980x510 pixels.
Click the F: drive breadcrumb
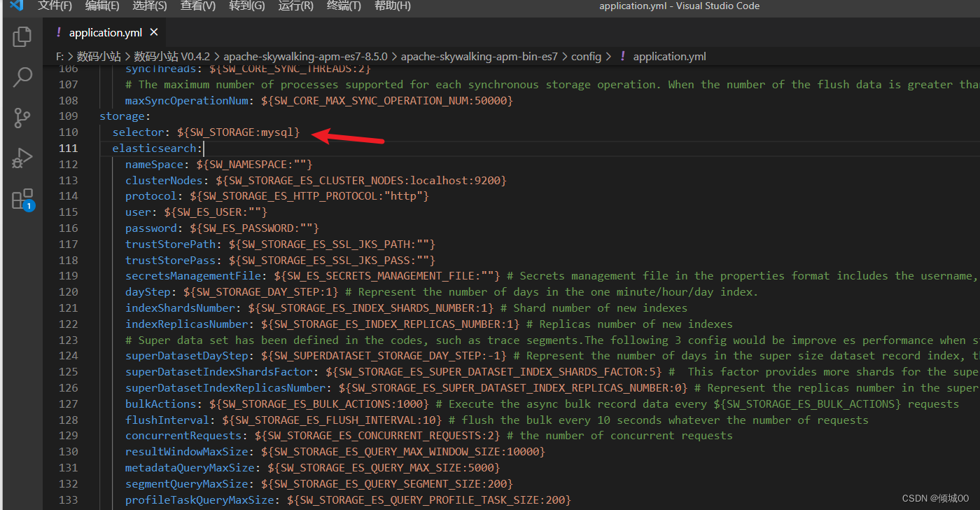point(60,57)
